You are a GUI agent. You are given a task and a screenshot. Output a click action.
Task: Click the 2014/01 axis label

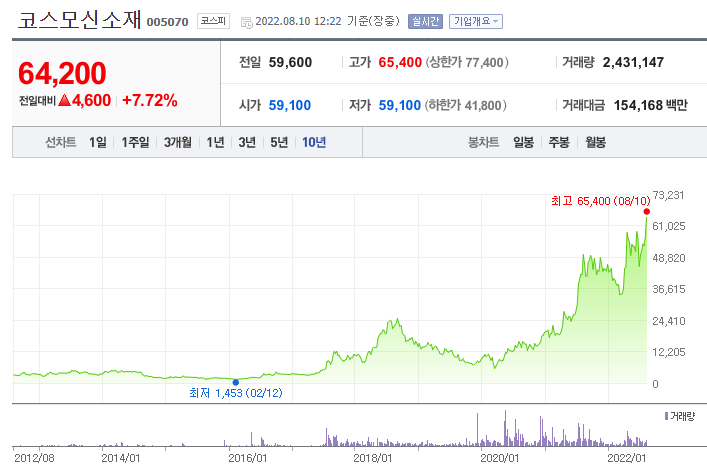[x=121, y=458]
